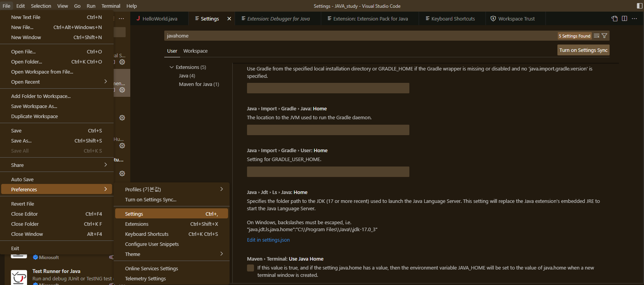Image resolution: width=644 pixels, height=285 pixels.
Task: Click Save As... in File menu
Action: click(56, 141)
